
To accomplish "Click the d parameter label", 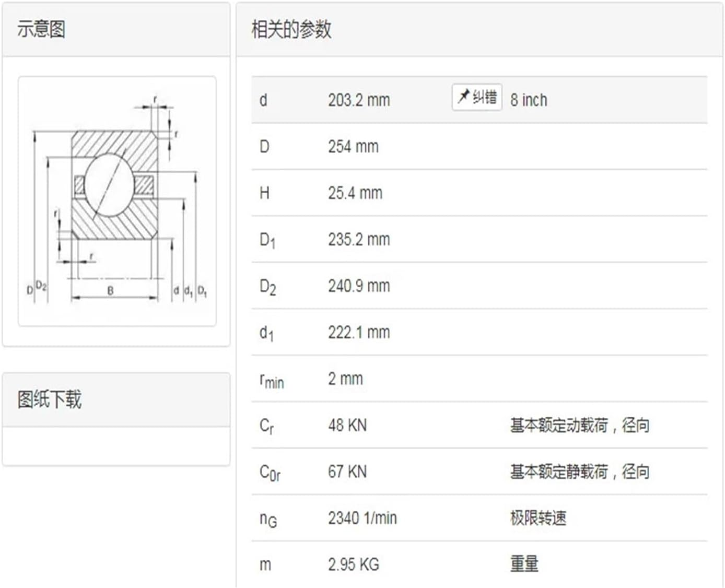I will click(264, 100).
